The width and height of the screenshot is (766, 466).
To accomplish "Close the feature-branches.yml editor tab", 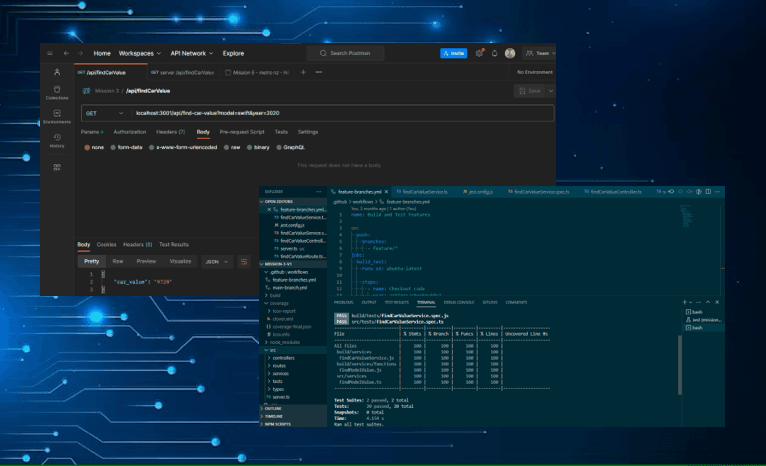I will [386, 192].
